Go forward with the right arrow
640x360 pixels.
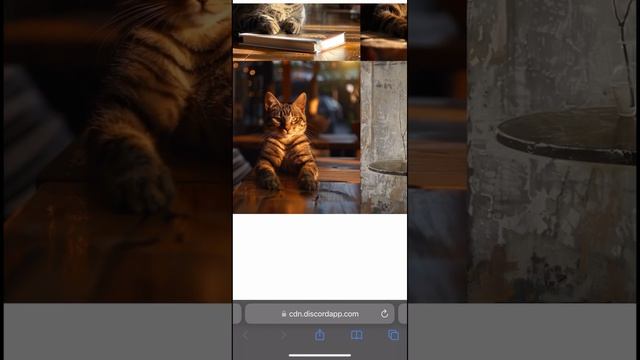pos(283,336)
